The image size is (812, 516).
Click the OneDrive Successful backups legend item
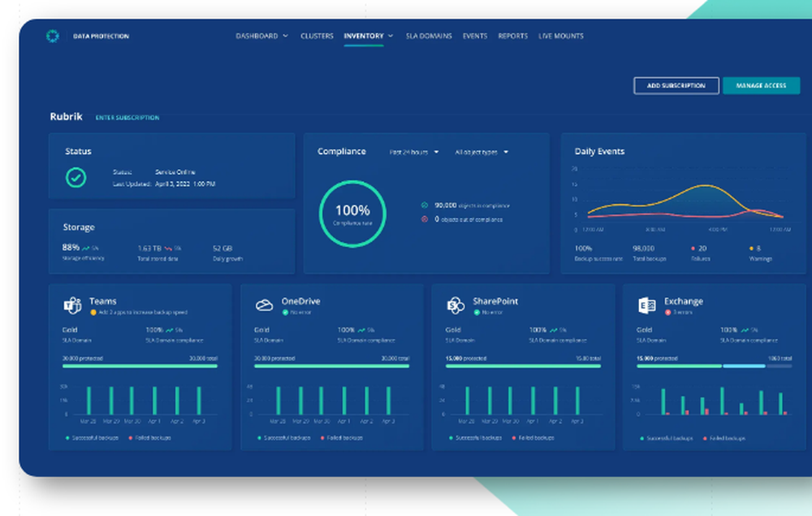(x=283, y=438)
